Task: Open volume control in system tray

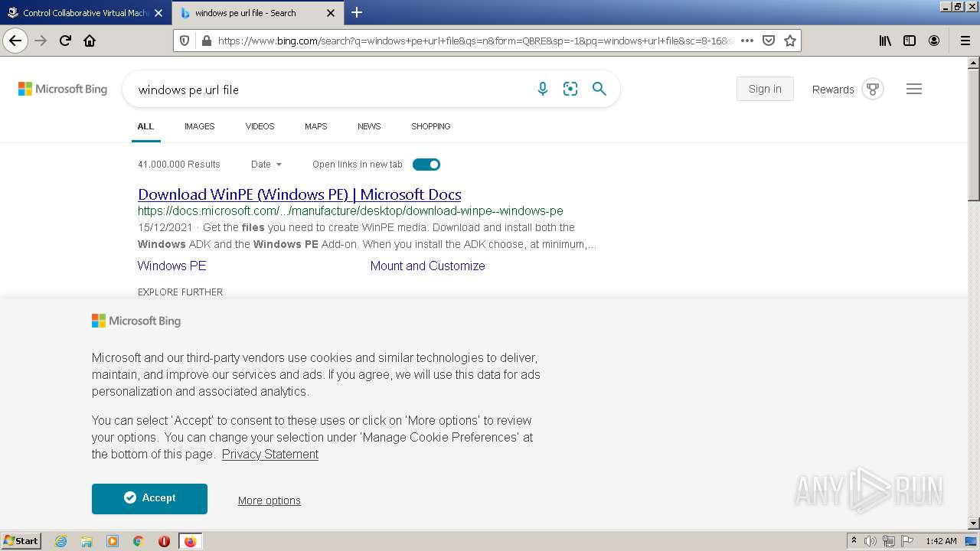Action: pyautogui.click(x=871, y=541)
